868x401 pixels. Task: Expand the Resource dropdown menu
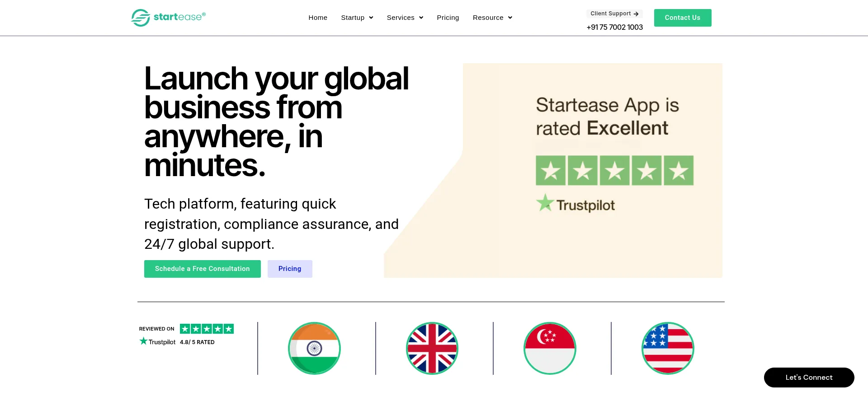click(x=492, y=18)
